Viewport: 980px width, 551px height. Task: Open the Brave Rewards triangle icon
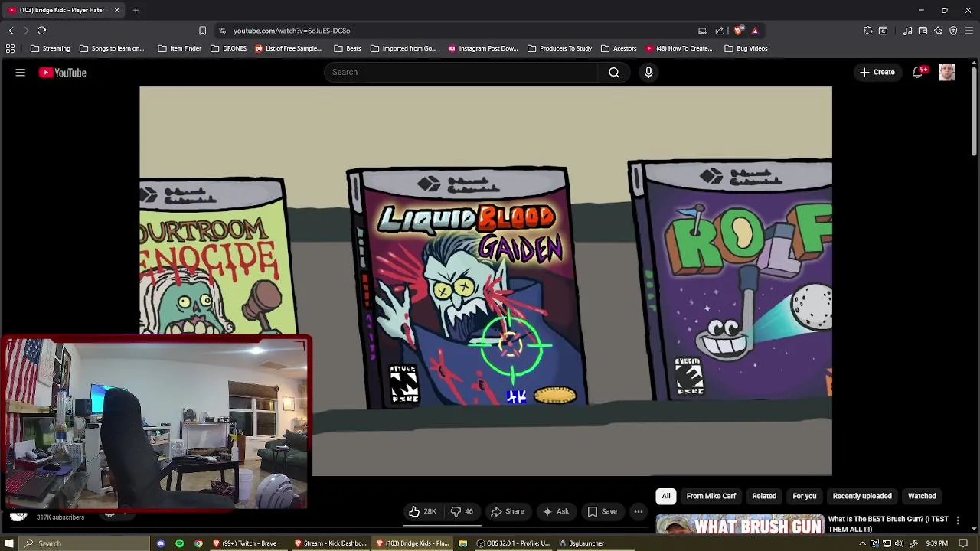[755, 31]
